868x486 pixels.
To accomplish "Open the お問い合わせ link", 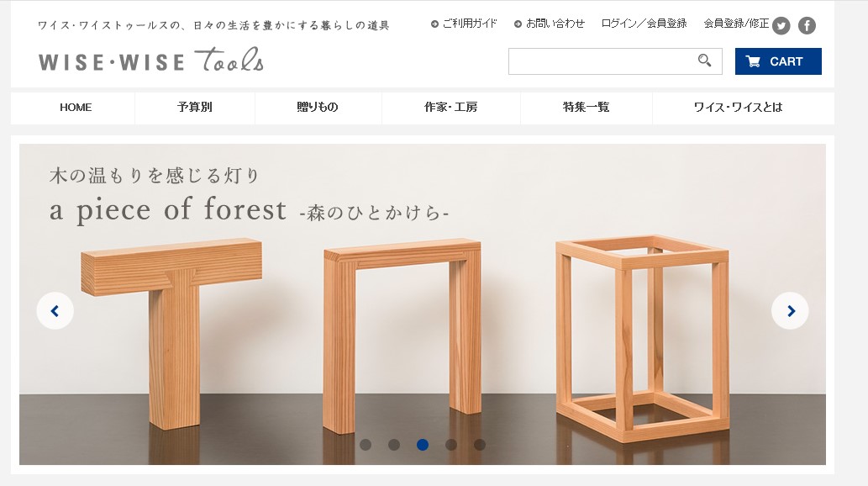I will pos(550,24).
